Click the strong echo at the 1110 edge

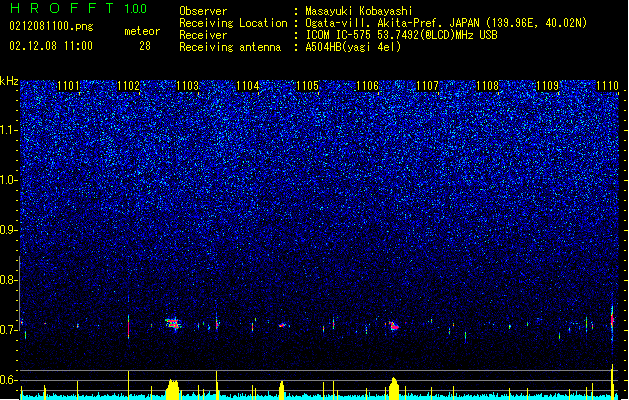[x=612, y=320]
